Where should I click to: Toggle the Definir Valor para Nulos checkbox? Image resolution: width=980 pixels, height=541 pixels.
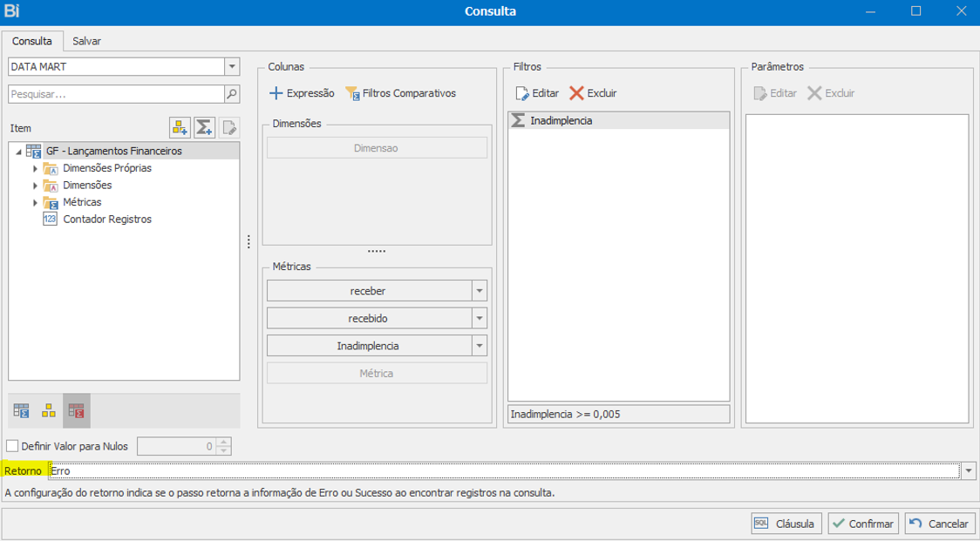(x=12, y=446)
